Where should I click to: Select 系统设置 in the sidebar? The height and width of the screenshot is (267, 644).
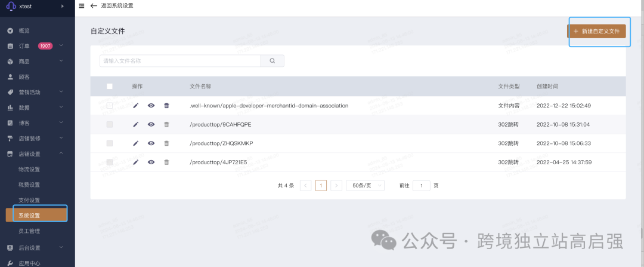pyautogui.click(x=36, y=216)
